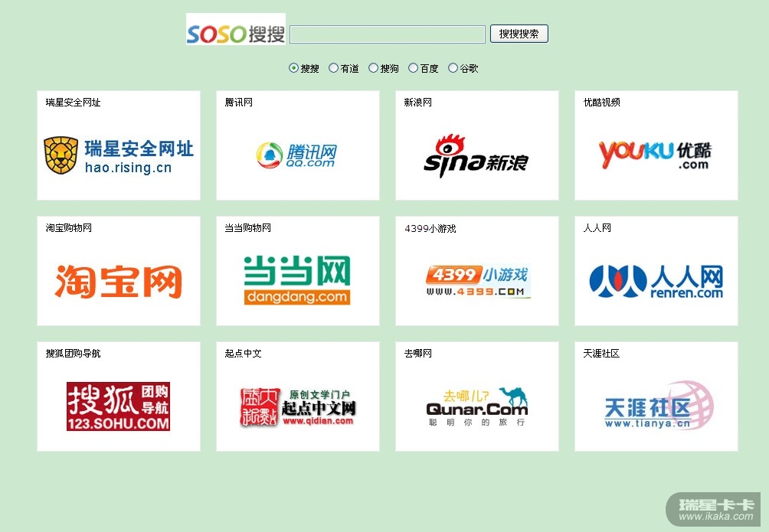Open the 当当网 dangdang.com logo
Screen dimensions: 769x532
(297, 280)
